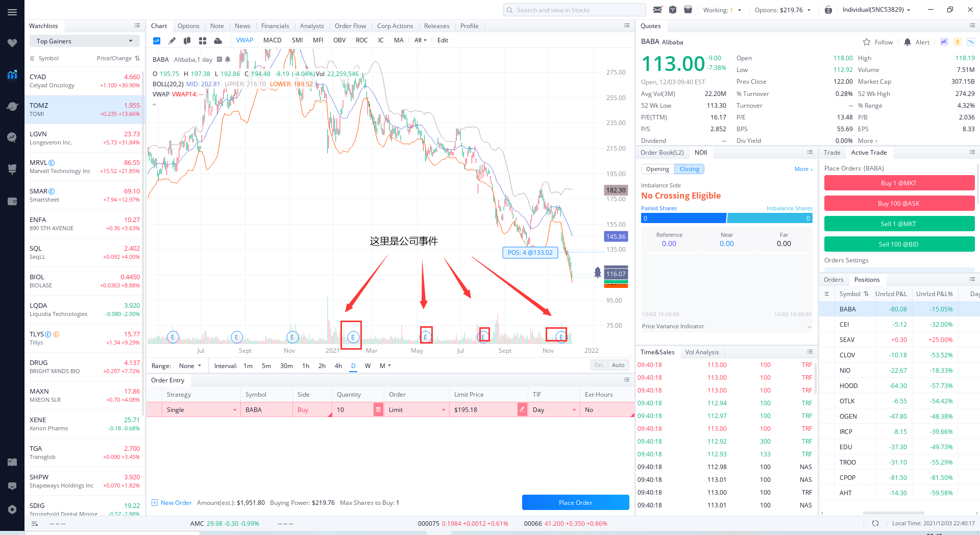Image resolution: width=980 pixels, height=535 pixels.
Task: Open the settings gear in sidebar
Action: coord(12,509)
